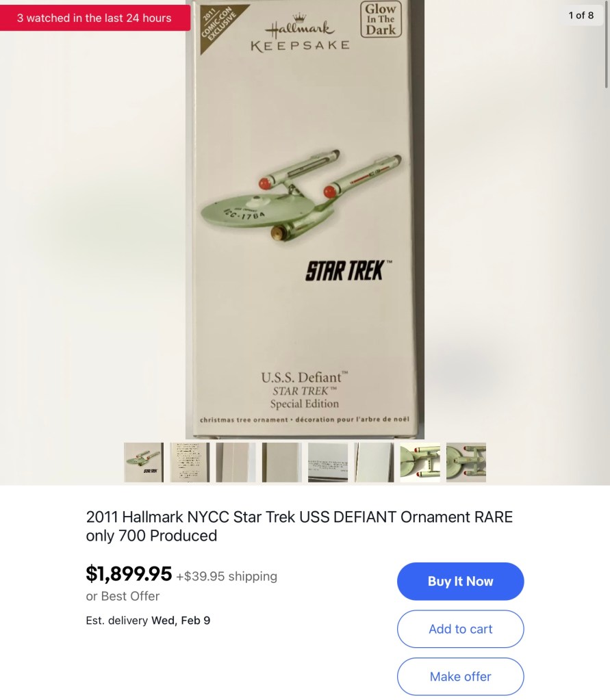This screenshot has height=700, width=610.
Task: Click the $1,899.95 price text
Action: 129,573
